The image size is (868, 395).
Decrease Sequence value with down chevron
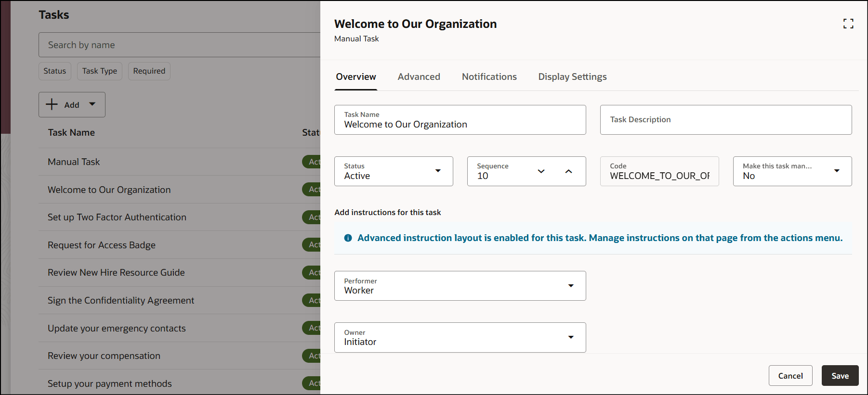pyautogui.click(x=541, y=171)
